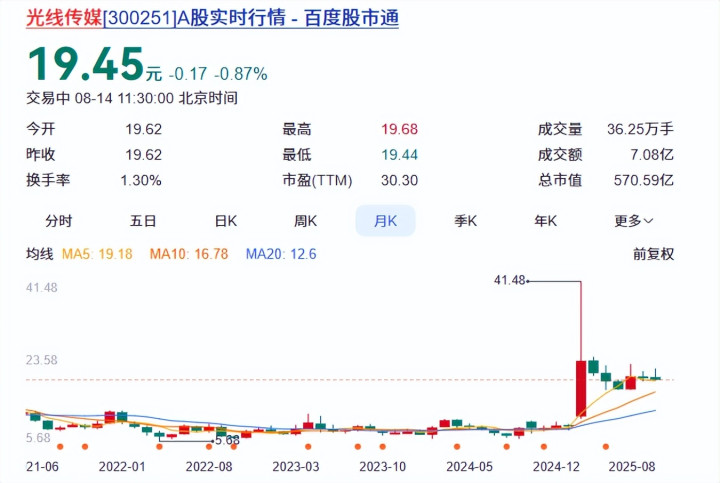Click the 总市值 value 570.59亿
The height and width of the screenshot is (483, 720).
(x=644, y=180)
